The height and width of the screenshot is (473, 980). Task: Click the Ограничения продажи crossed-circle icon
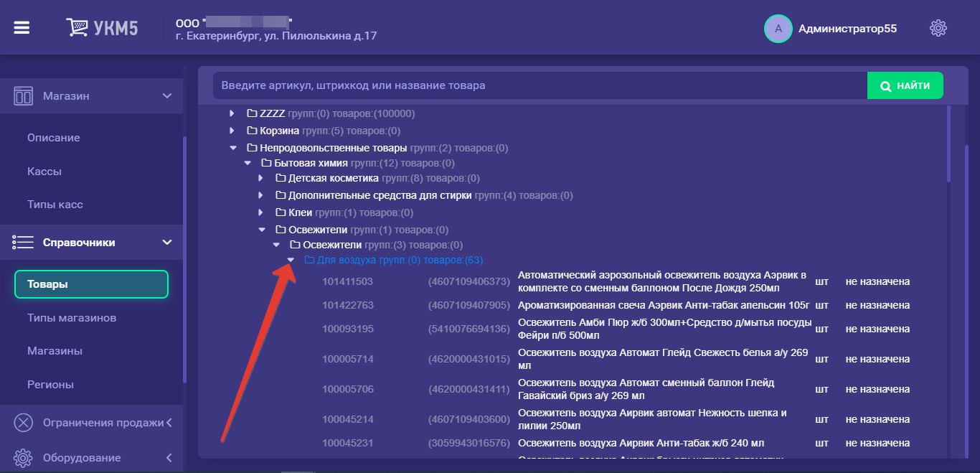(24, 423)
